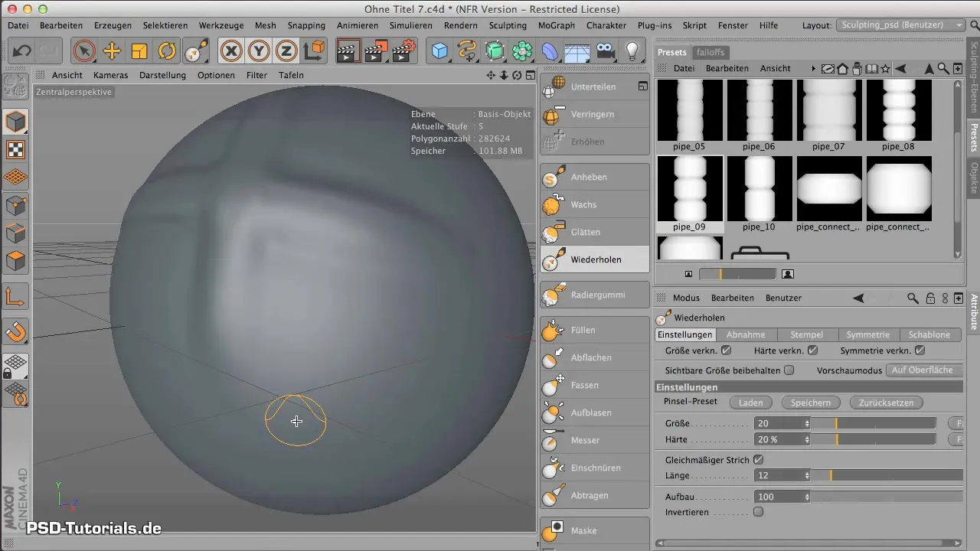The image size is (980, 551).
Task: Click the light bulb icon
Action: (x=632, y=51)
